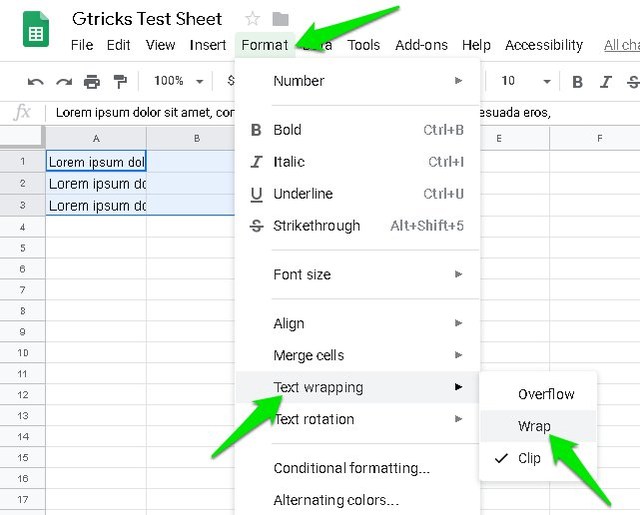Viewport: 640px width, 515px height.
Task: Click the Print icon in toolbar
Action: coord(92,81)
